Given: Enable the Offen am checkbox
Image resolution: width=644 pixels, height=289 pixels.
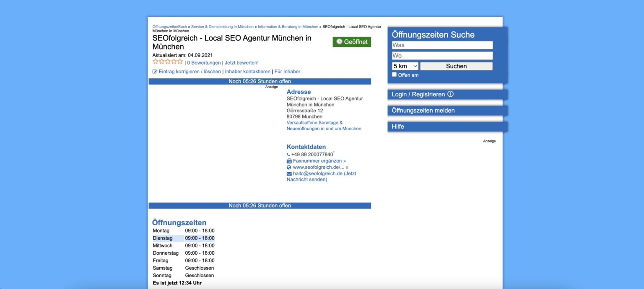Looking at the screenshot, I should tap(394, 75).
